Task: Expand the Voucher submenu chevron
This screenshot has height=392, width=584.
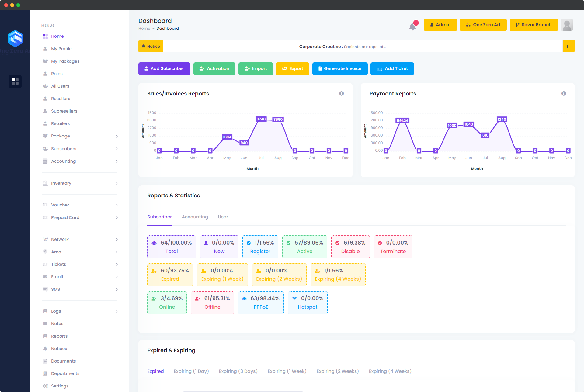Action: coord(117,205)
